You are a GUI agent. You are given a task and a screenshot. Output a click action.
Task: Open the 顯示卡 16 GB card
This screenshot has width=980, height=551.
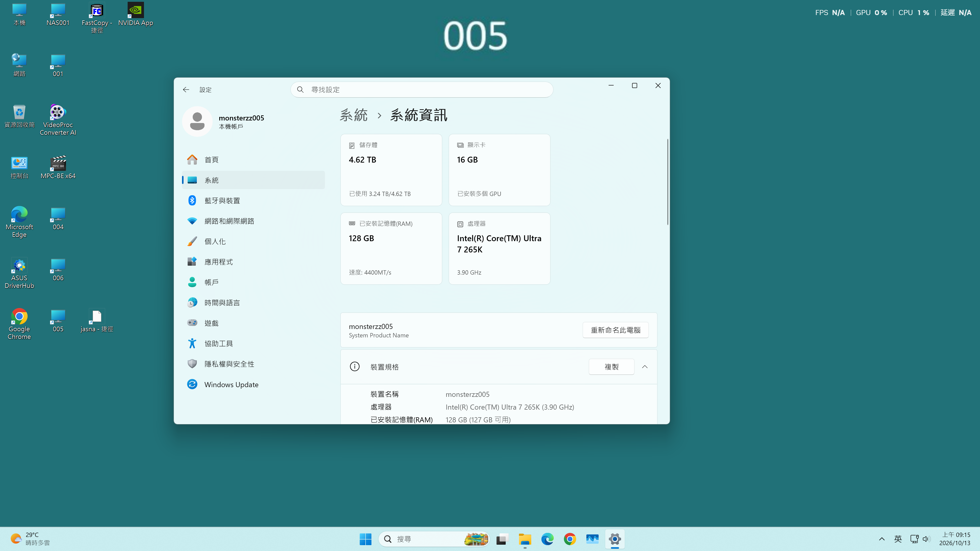[500, 170]
